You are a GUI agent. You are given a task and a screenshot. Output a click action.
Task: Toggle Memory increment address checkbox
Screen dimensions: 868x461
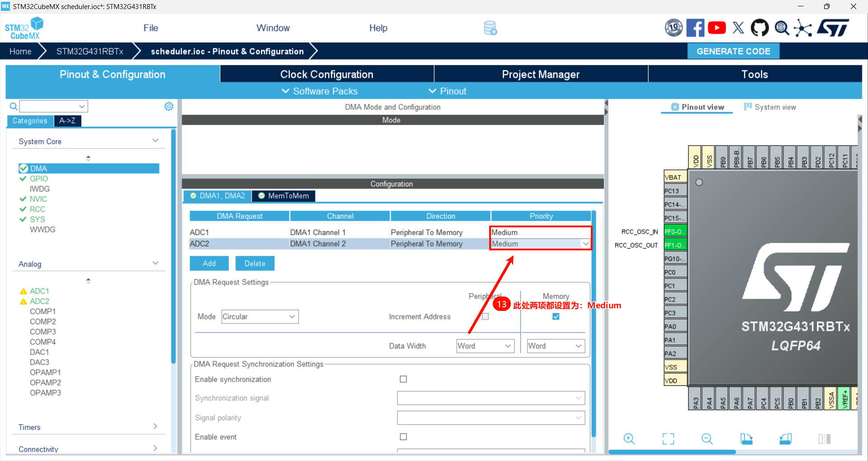coord(556,316)
